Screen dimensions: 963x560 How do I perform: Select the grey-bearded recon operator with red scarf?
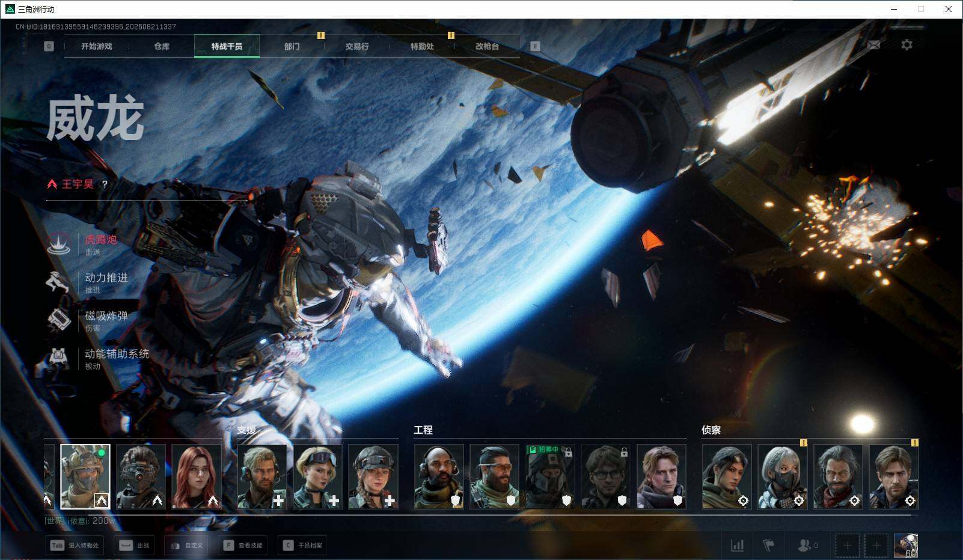pyautogui.click(x=838, y=476)
